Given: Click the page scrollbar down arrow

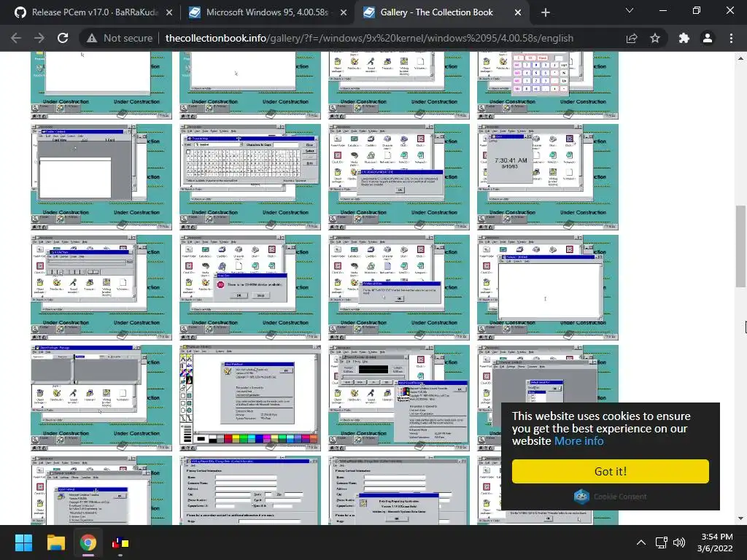Looking at the screenshot, I should [740, 518].
